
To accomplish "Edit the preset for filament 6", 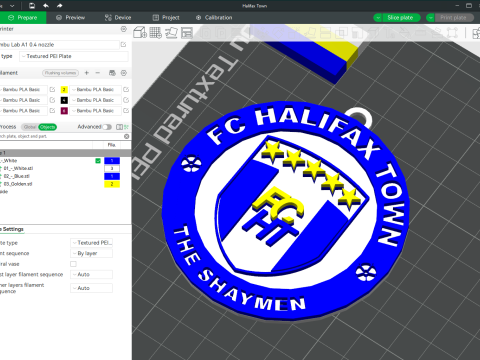I will [x=126, y=111].
